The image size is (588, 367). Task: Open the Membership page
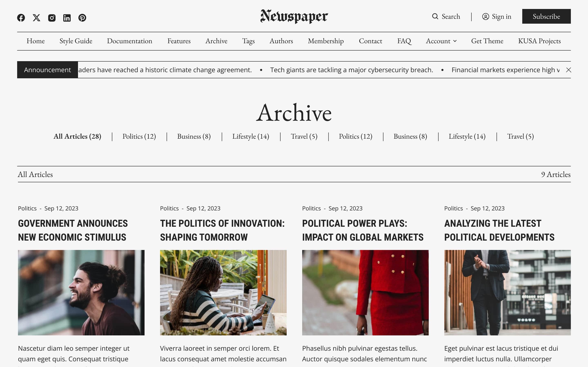click(x=326, y=41)
